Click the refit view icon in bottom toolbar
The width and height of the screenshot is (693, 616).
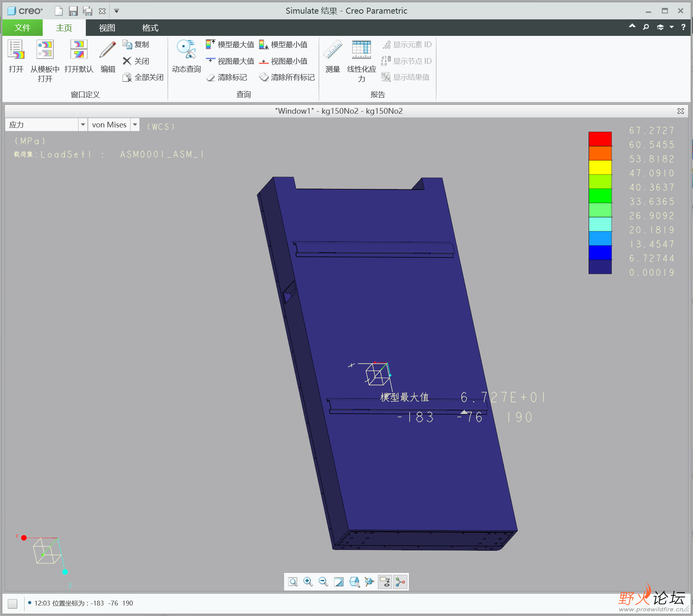[293, 582]
